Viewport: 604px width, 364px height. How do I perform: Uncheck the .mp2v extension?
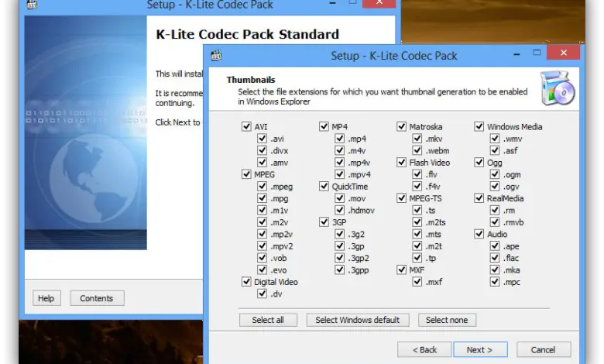(x=263, y=234)
